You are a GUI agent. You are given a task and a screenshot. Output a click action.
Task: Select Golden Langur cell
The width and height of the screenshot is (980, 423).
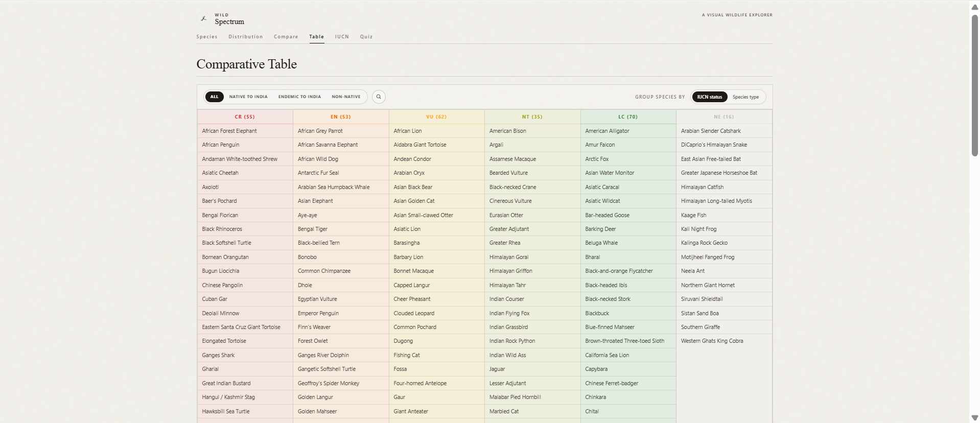[341, 397]
